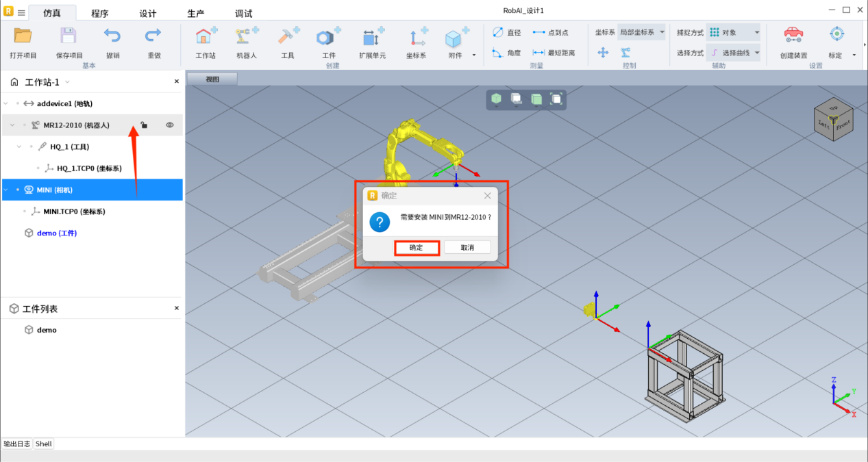
Task: Select the 工具 (Tool) hammer icon
Action: click(287, 37)
